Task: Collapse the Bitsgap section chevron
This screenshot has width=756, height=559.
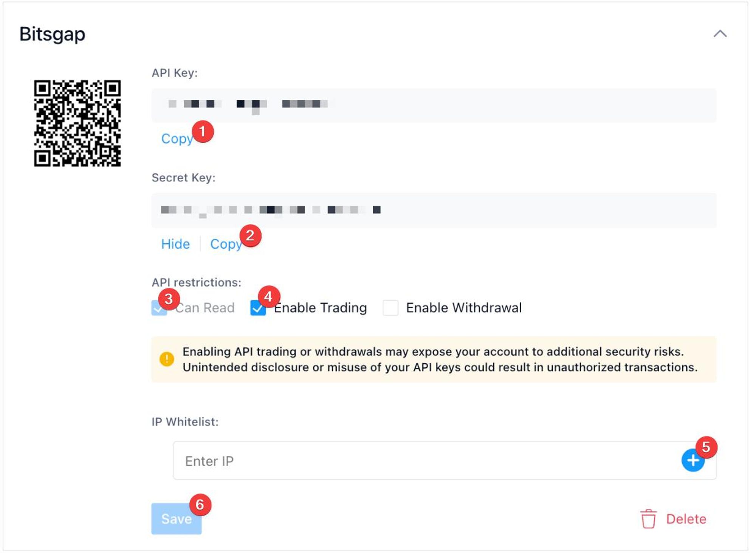Action: [720, 34]
